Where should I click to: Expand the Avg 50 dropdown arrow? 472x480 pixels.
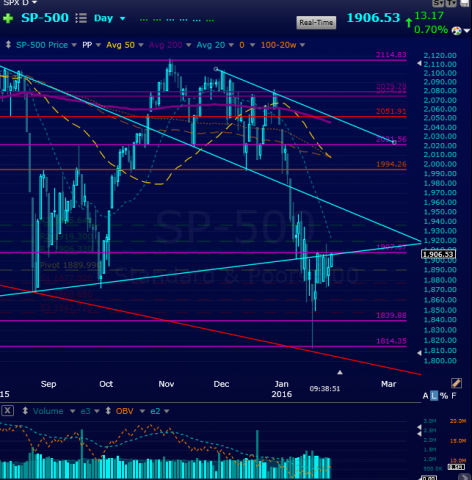[x=141, y=45]
